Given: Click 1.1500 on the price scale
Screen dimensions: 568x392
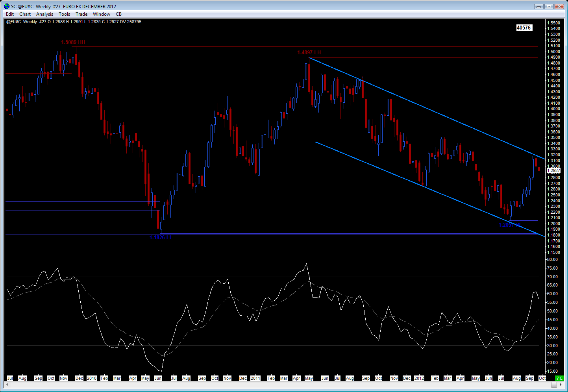Looking at the screenshot, I should (553, 252).
